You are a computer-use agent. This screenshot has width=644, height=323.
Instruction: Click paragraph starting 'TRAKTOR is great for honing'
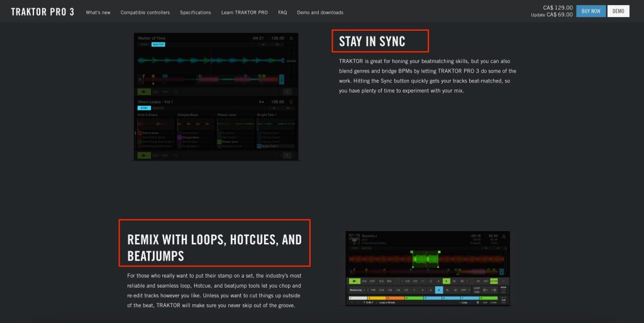(x=428, y=76)
